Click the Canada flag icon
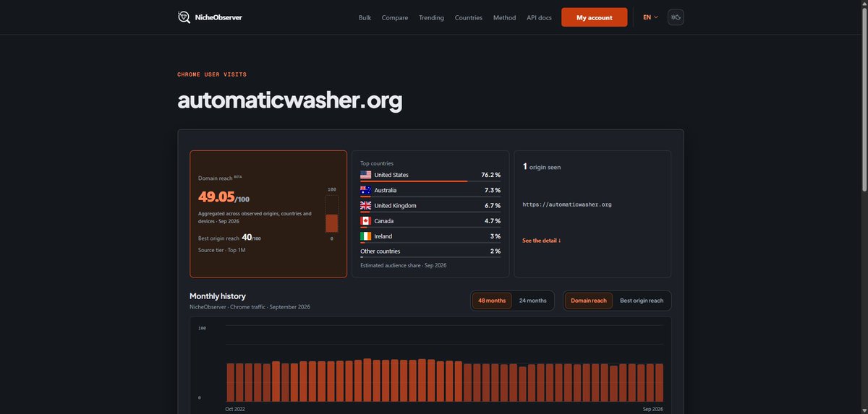This screenshot has height=414, width=868. pyautogui.click(x=366, y=220)
